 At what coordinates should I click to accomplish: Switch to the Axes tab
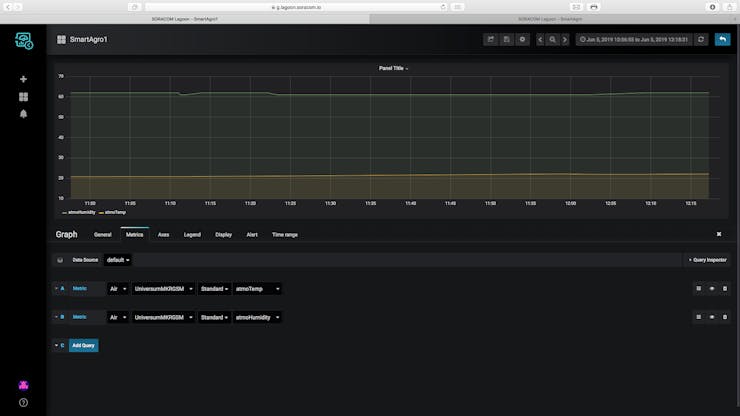(163, 234)
